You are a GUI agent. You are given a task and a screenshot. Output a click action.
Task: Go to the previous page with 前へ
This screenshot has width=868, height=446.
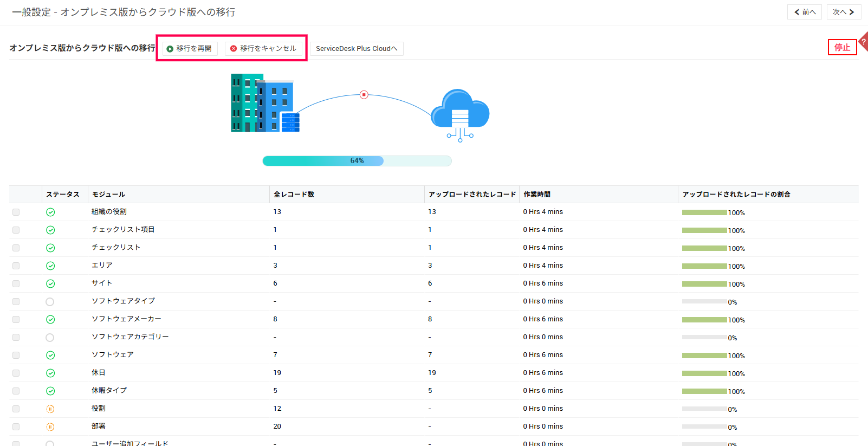[x=805, y=12]
